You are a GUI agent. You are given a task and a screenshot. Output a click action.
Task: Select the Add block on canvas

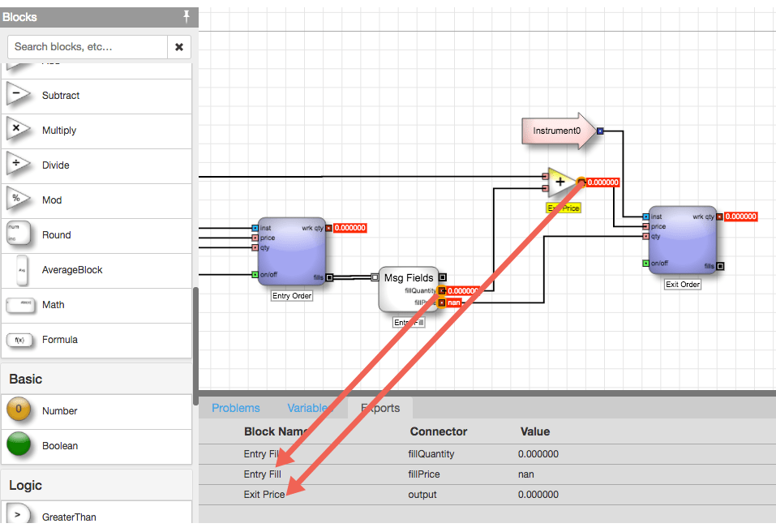click(562, 182)
